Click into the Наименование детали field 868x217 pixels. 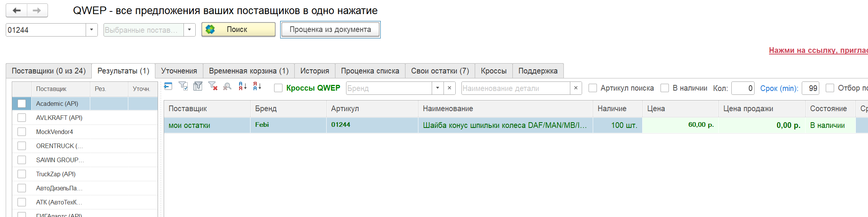515,88
